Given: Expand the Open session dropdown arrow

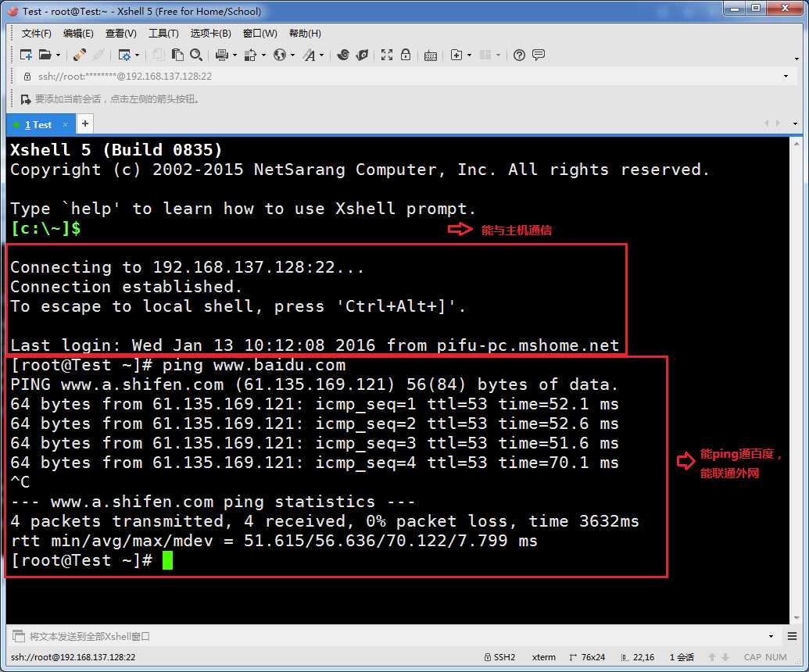Looking at the screenshot, I should [x=58, y=55].
